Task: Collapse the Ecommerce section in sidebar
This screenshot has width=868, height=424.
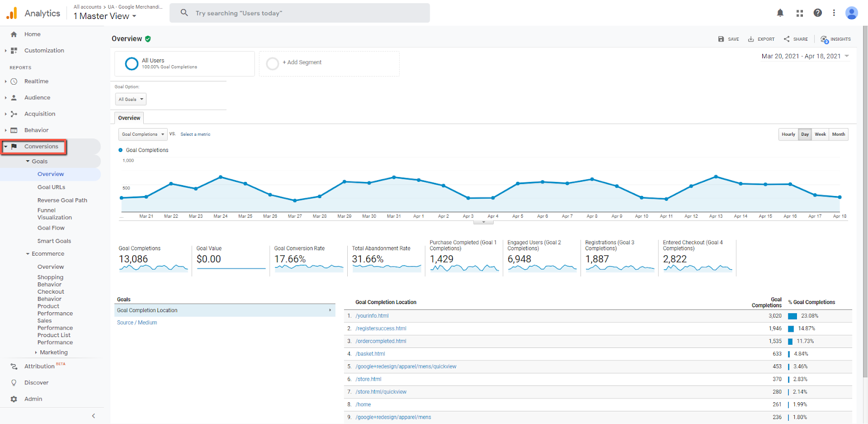Action: tap(28, 254)
